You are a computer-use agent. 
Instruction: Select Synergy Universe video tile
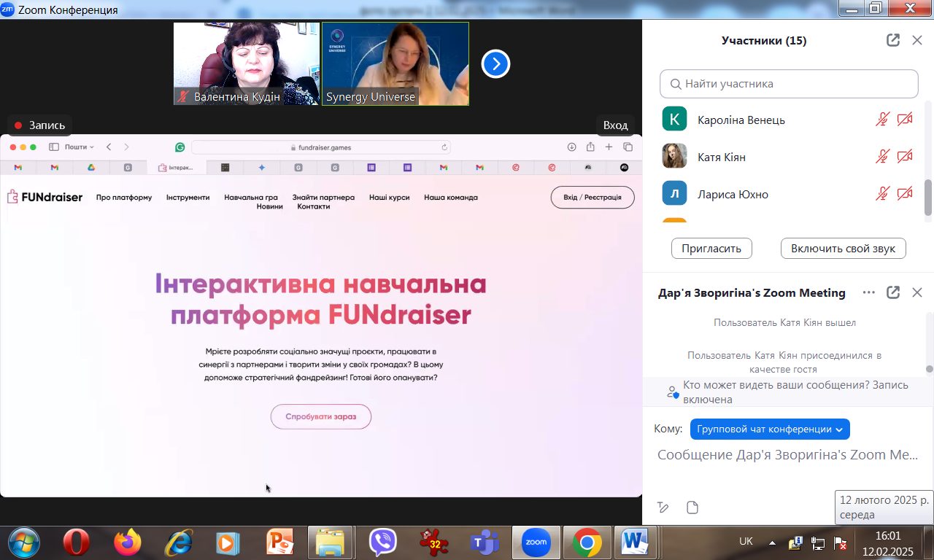395,63
